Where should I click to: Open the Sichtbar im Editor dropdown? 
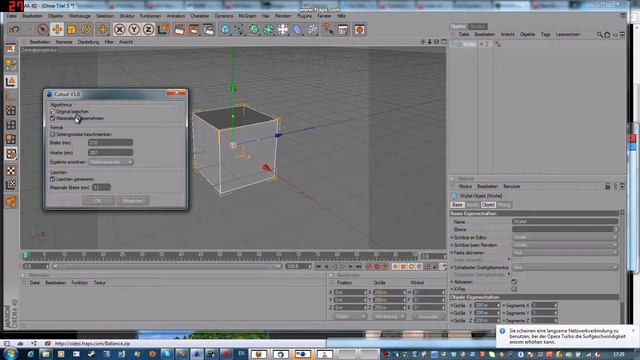pyautogui.click(x=564, y=237)
